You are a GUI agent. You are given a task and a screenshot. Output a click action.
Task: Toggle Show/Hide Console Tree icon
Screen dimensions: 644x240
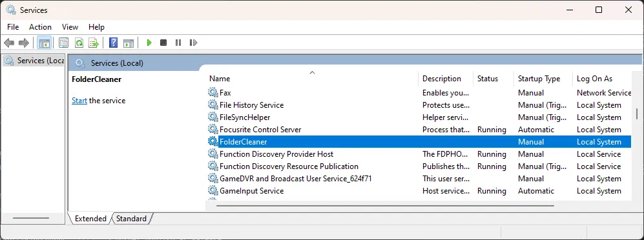point(45,43)
